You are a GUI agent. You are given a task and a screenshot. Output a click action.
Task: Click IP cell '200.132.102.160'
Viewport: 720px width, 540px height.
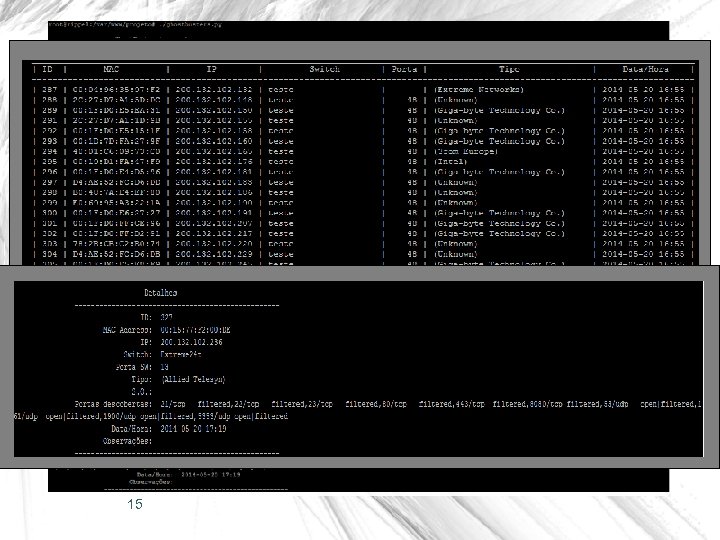click(214, 141)
